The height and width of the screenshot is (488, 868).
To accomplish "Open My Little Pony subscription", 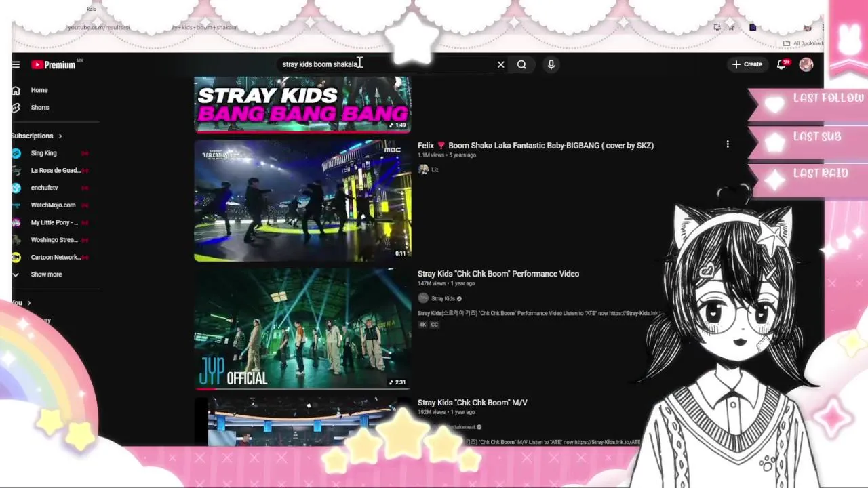I will point(54,222).
